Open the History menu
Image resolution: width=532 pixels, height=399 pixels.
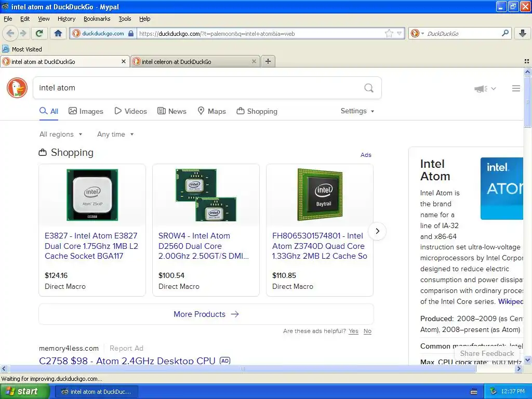tap(66, 19)
